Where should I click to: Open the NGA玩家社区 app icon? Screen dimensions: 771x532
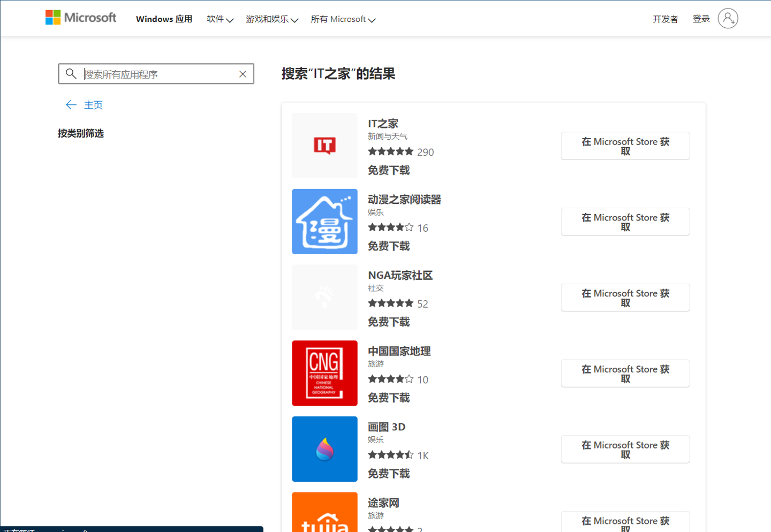coord(324,298)
